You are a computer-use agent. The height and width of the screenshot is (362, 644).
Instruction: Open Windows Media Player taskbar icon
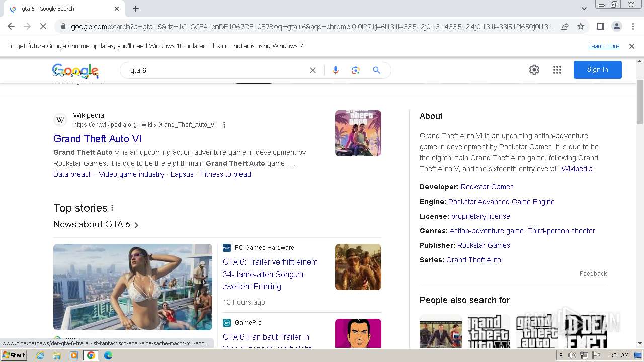74,355
